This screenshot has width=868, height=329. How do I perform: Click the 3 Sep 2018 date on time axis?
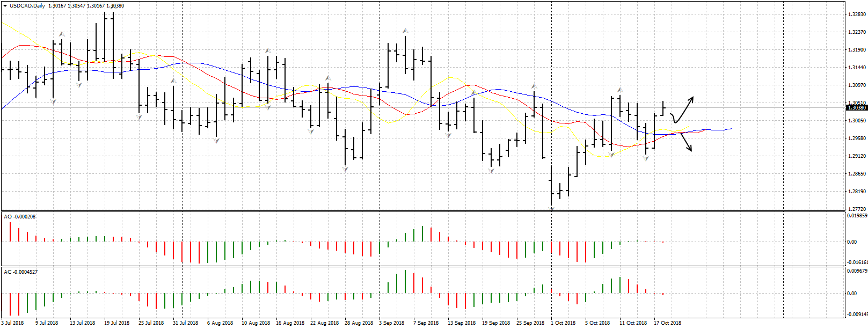click(392, 323)
